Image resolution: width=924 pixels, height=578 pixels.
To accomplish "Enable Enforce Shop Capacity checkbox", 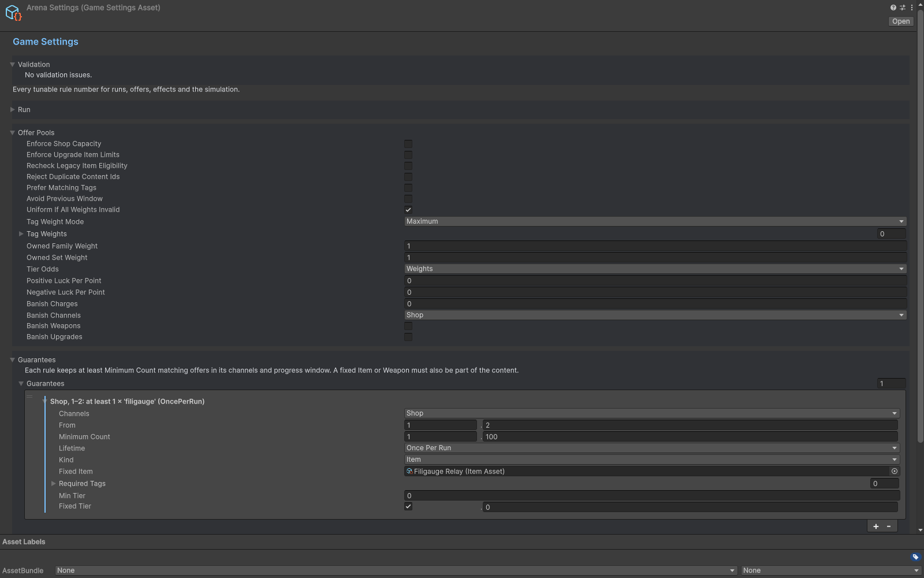I will pos(408,144).
